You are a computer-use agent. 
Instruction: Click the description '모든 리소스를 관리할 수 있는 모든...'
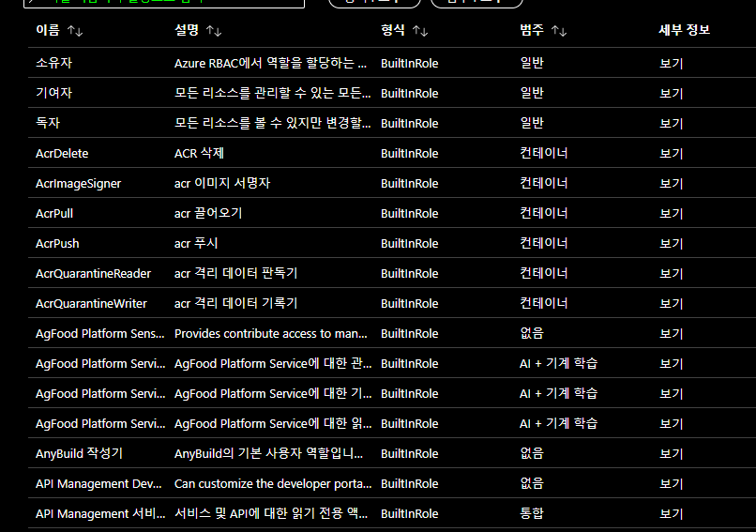pyautogui.click(x=272, y=93)
